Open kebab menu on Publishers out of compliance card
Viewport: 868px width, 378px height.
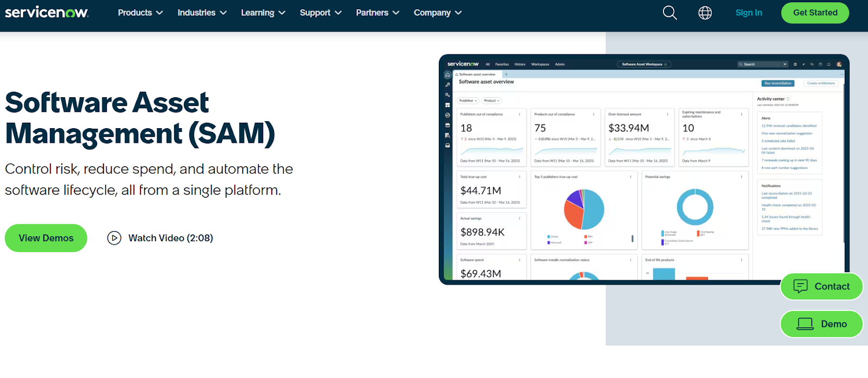[x=520, y=114]
